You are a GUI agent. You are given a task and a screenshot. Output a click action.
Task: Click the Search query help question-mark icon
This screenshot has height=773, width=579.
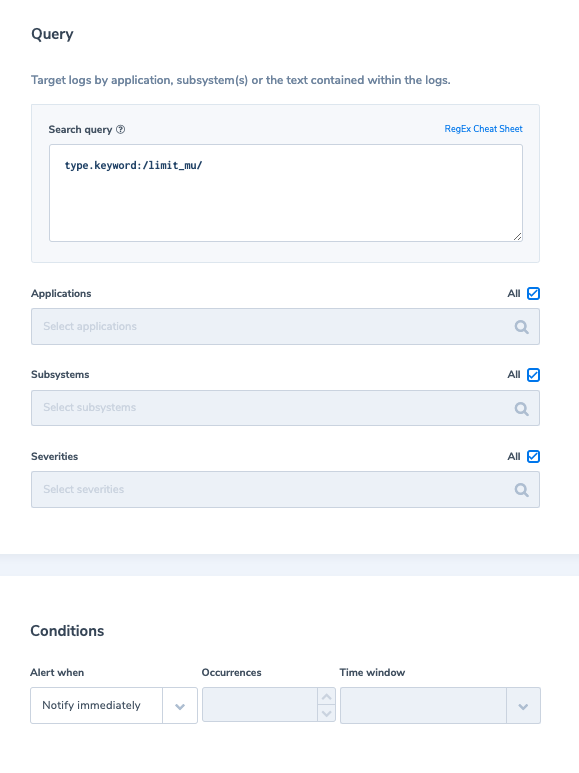pyautogui.click(x=120, y=130)
